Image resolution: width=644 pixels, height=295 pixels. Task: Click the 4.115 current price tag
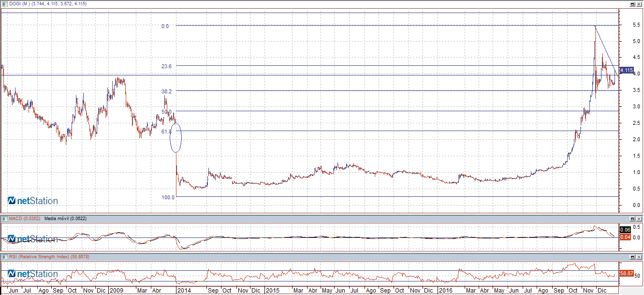(x=626, y=71)
